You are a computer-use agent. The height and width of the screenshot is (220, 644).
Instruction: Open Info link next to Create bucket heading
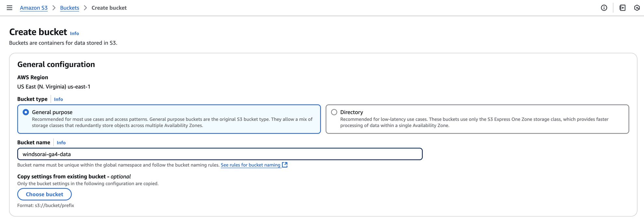click(x=74, y=33)
